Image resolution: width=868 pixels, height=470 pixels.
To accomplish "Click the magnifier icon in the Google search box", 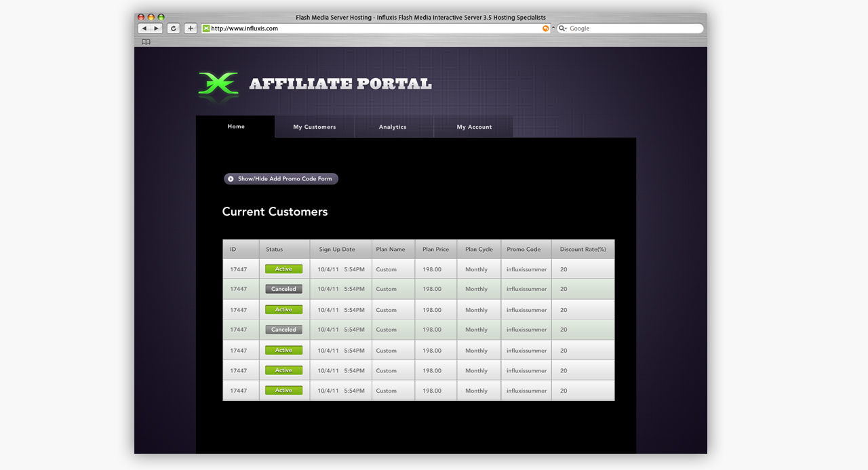I will 560,28.
